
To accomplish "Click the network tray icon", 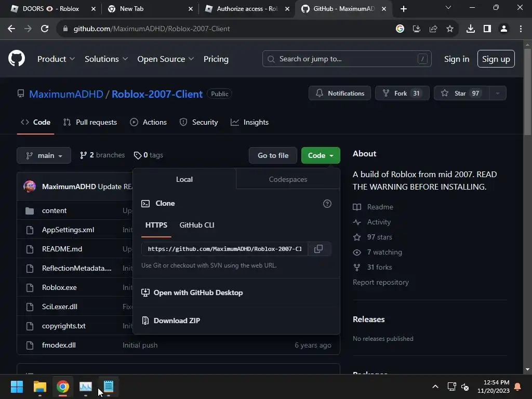I will [x=451, y=387].
